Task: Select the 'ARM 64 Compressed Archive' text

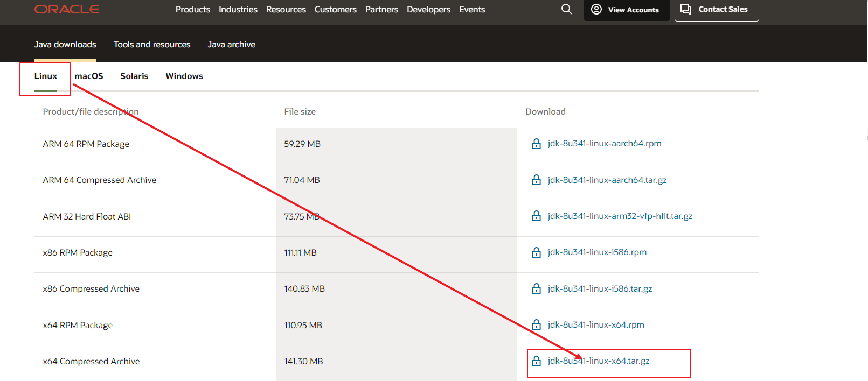Action: (x=100, y=180)
